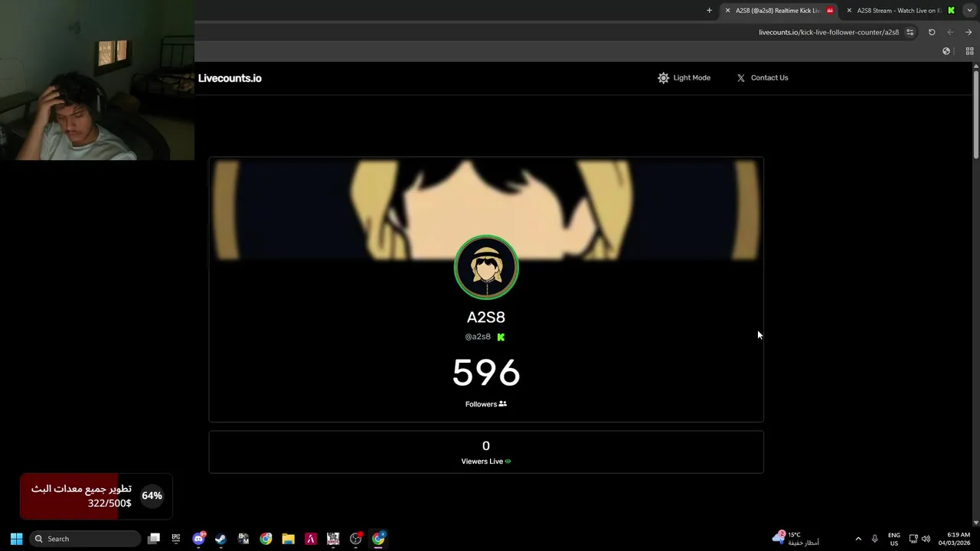Open the apps grid icon in bookmarks bar
The image size is (980, 551).
point(969,51)
